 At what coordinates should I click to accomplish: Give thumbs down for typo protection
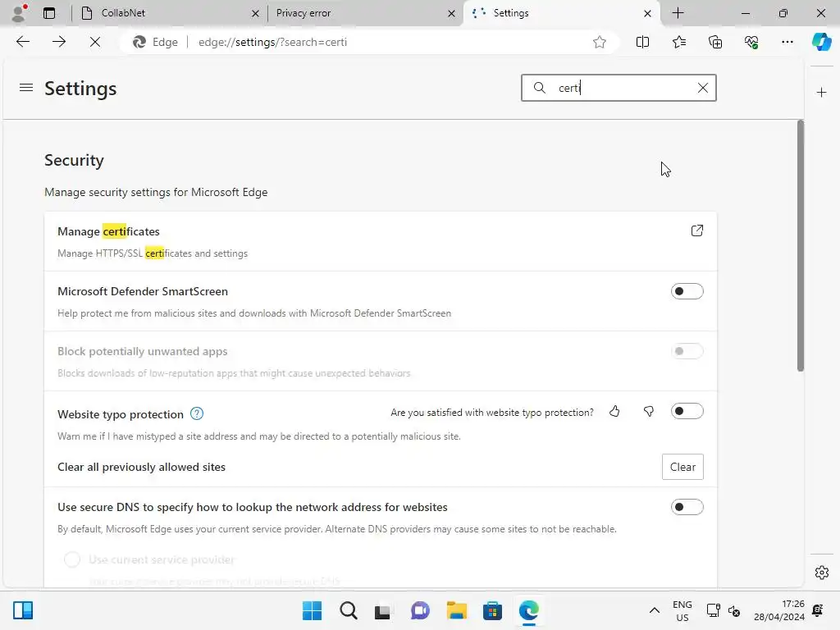tap(648, 412)
